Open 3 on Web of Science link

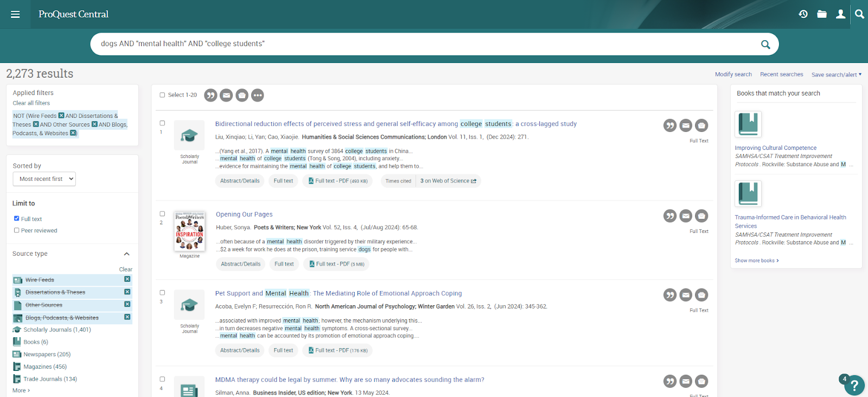tap(448, 181)
